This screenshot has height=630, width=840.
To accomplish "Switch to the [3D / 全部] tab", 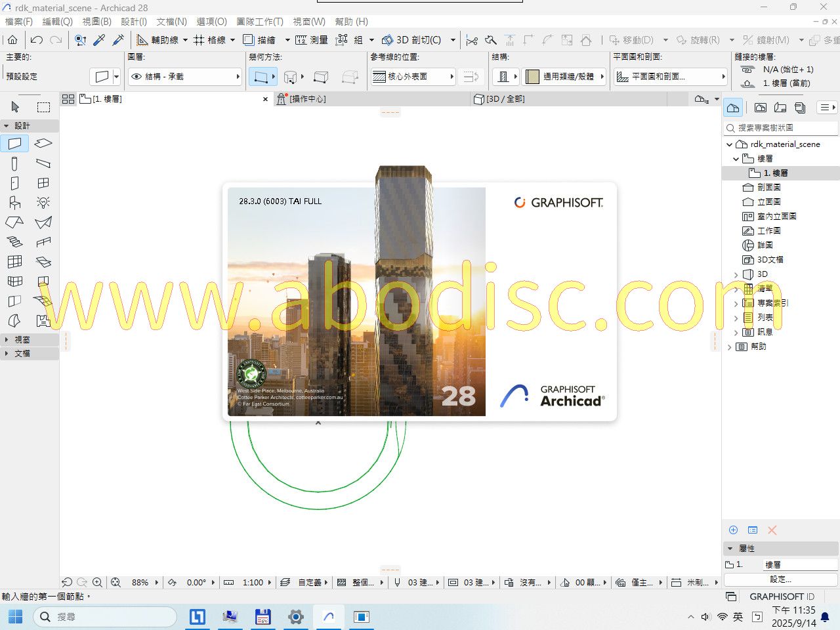I will point(504,99).
